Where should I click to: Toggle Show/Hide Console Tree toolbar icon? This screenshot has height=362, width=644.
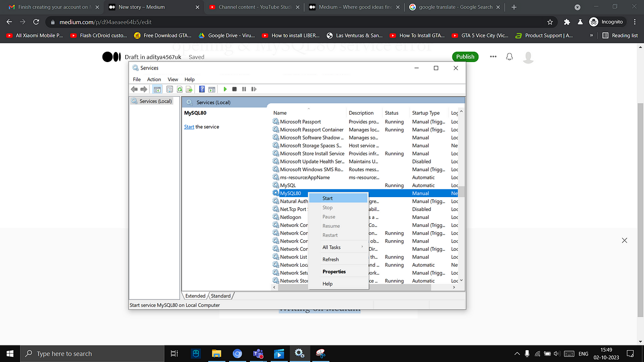pyautogui.click(x=157, y=89)
